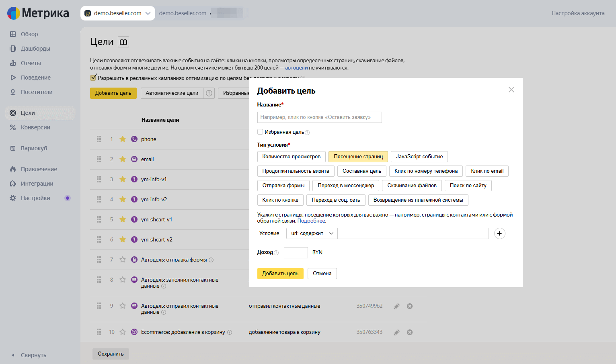Click the Интеграции puzzle icon
Screen dimensions: 616x364
point(13,184)
